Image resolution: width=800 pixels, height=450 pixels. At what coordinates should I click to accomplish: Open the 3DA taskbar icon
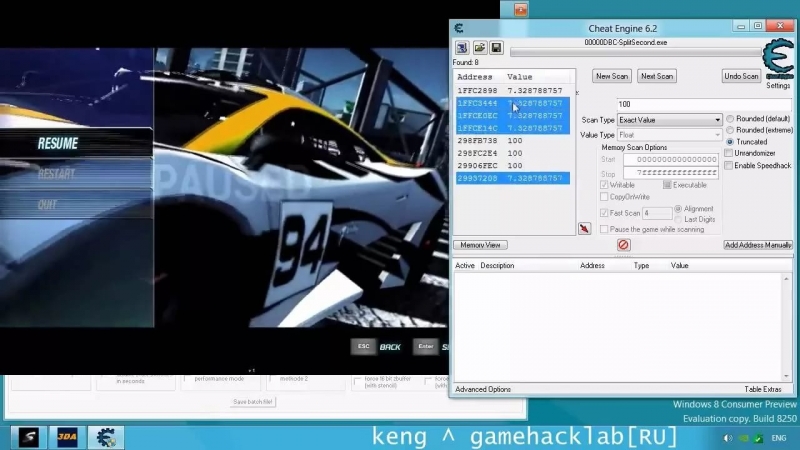click(x=67, y=437)
